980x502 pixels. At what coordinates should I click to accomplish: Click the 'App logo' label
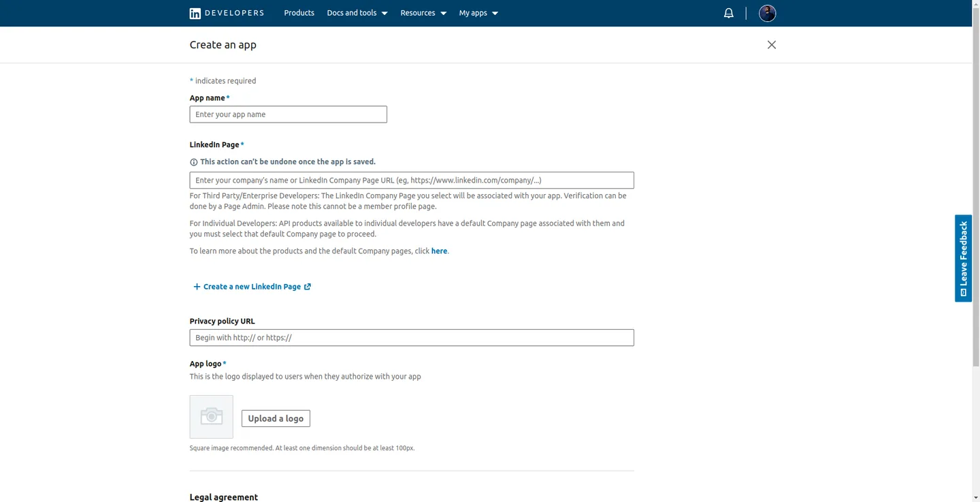point(206,364)
